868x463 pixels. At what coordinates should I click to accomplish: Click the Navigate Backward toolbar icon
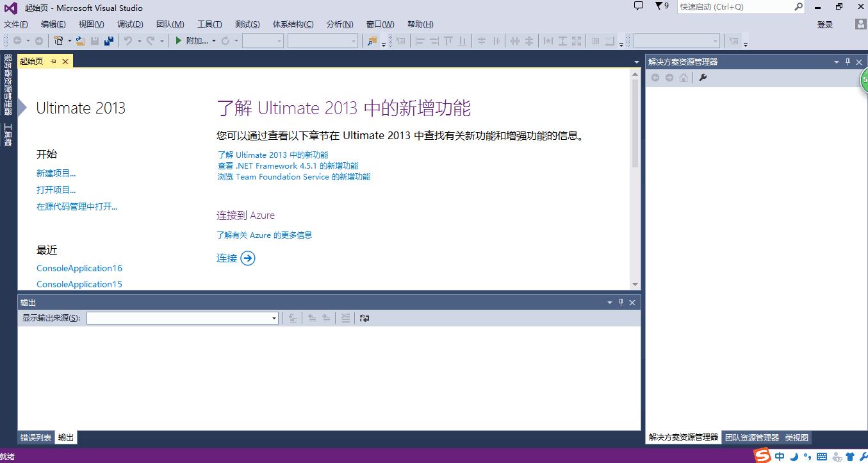point(17,40)
